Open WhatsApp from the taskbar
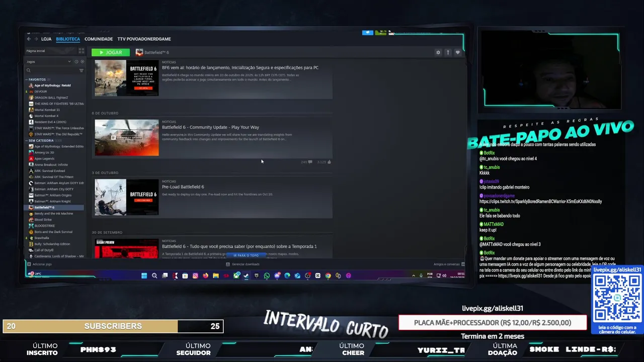 coord(267,276)
